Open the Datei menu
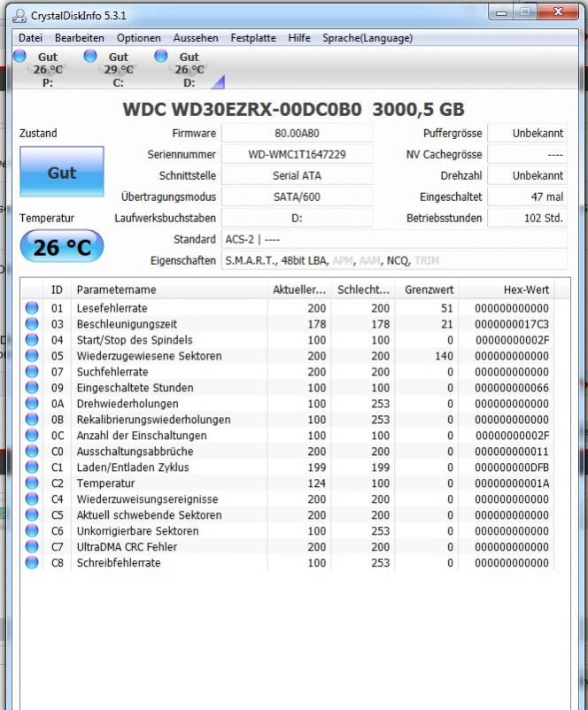The image size is (588, 710). click(x=30, y=38)
